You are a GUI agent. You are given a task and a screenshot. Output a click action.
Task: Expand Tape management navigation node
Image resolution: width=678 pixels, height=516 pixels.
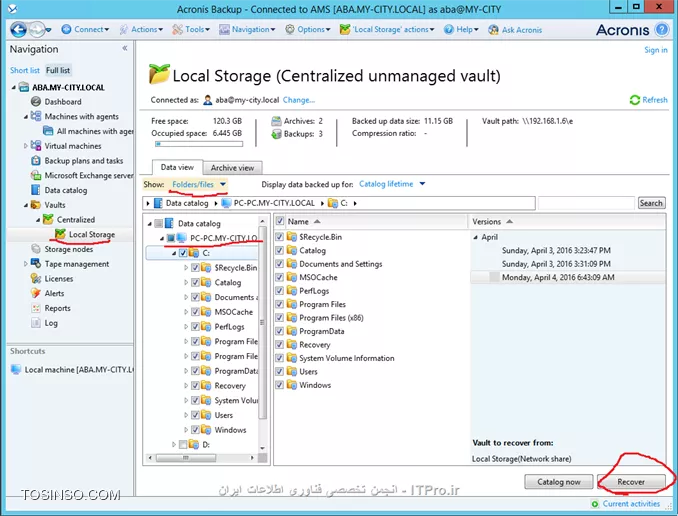point(26,264)
